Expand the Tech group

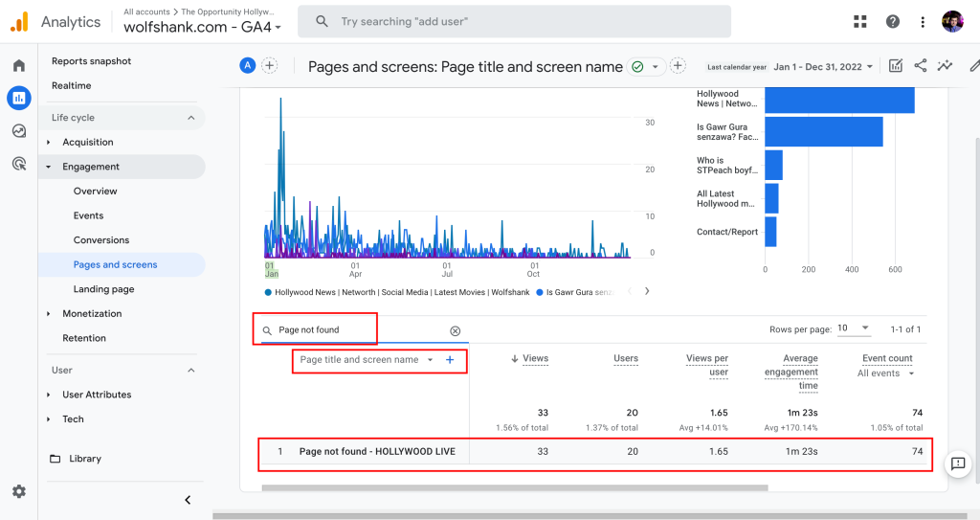click(x=49, y=419)
